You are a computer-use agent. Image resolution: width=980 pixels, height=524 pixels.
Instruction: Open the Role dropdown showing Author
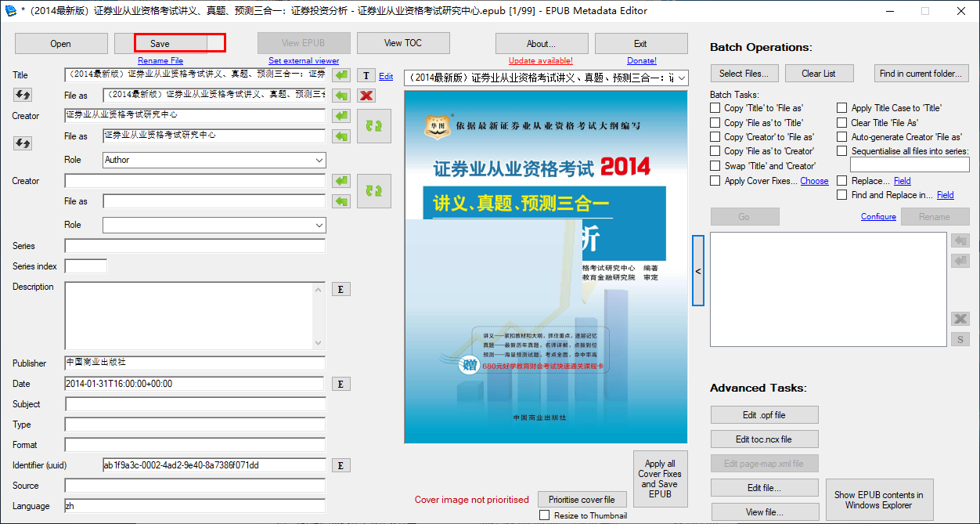pyautogui.click(x=214, y=160)
